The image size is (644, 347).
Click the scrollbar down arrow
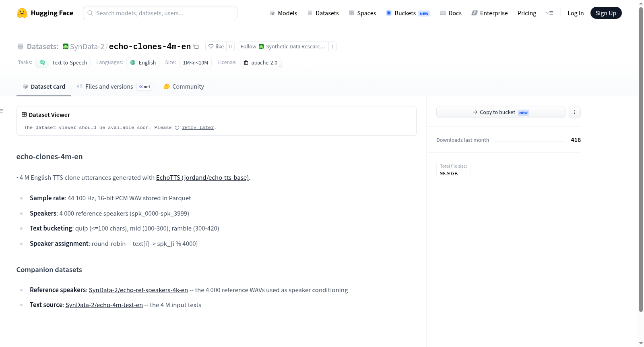point(641,343)
